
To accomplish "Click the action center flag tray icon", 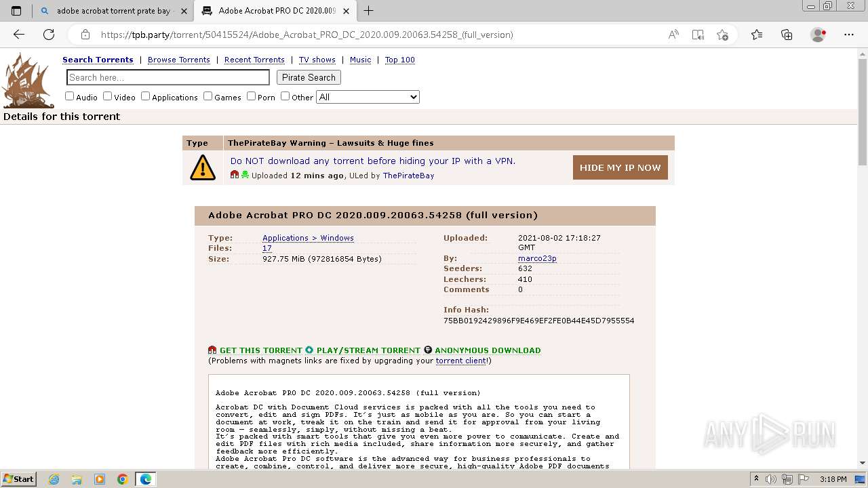I will (803, 479).
